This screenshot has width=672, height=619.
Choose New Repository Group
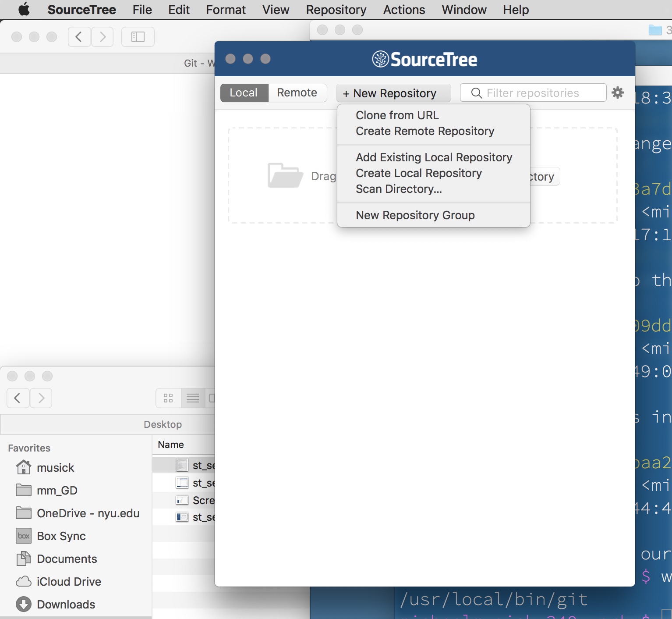[x=415, y=215]
